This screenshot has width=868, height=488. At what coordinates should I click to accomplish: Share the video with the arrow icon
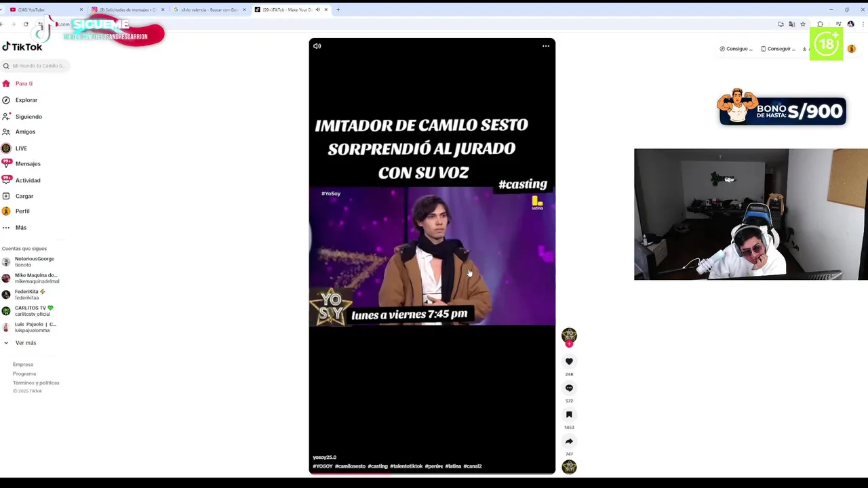click(569, 441)
